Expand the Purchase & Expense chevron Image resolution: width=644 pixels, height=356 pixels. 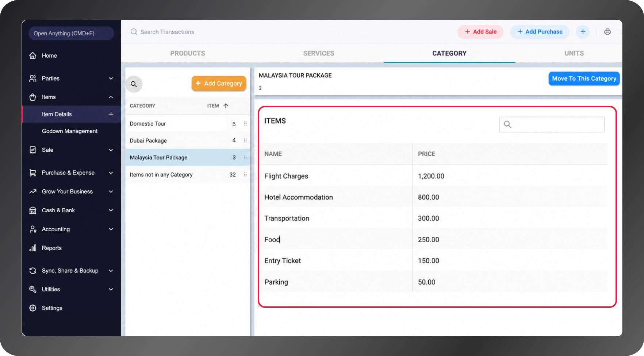pos(111,173)
